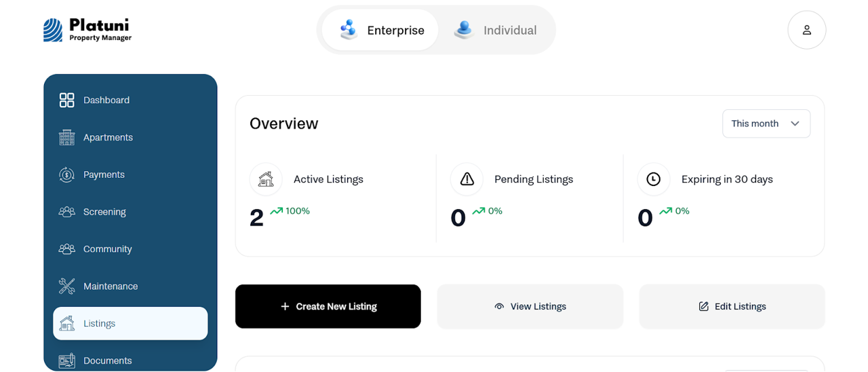
Task: Click Active Listings green trend arrow
Action: point(276,211)
